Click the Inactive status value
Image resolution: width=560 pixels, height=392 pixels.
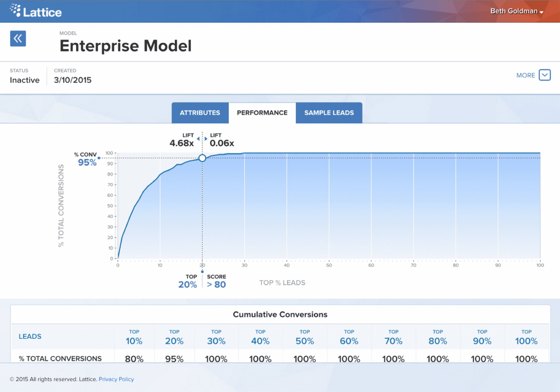point(25,80)
